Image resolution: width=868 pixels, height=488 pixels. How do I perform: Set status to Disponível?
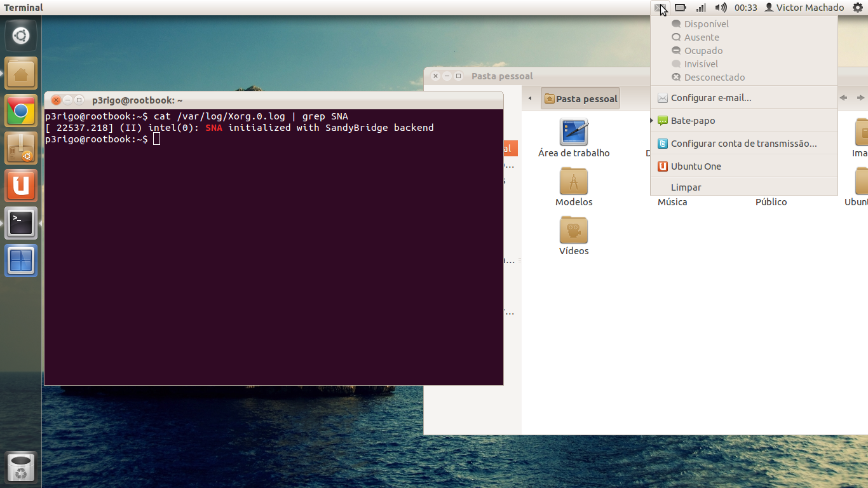coord(706,24)
